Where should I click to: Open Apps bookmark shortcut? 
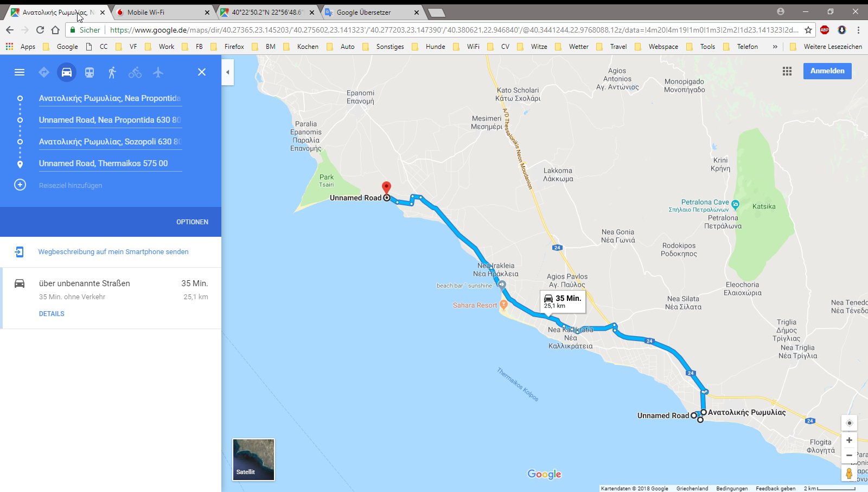21,47
